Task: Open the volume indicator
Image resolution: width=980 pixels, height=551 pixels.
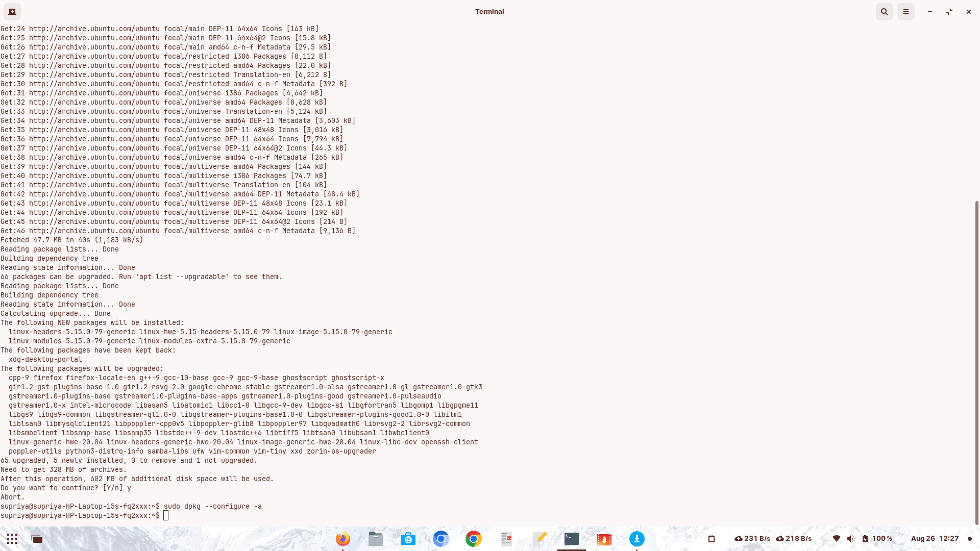Action: click(850, 539)
